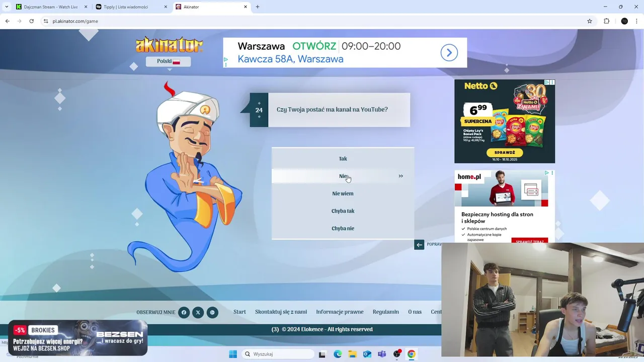Open AdChoices icon on home.pl ad

click(x=547, y=172)
